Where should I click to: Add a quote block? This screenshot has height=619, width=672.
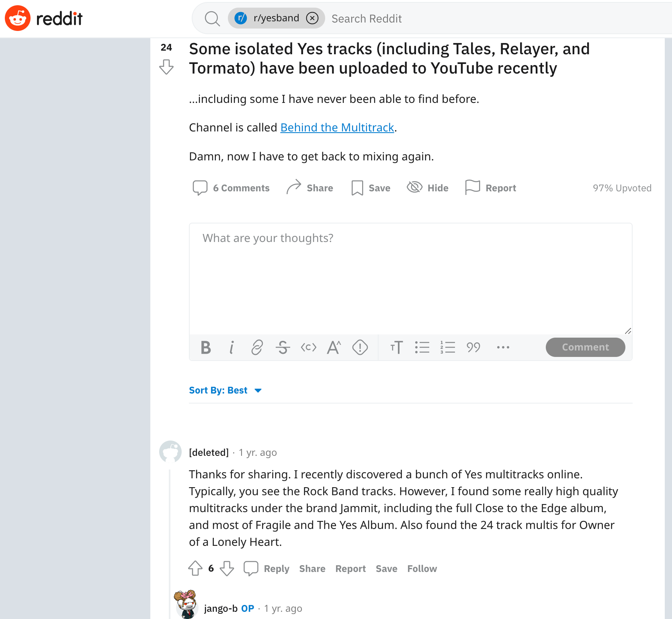click(x=473, y=347)
